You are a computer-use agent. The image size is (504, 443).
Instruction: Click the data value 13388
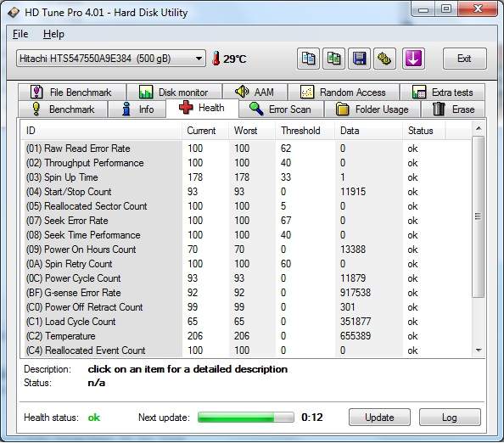click(353, 250)
